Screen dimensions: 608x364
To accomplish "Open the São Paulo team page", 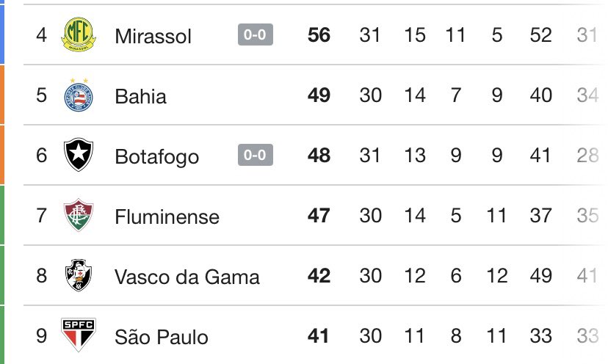I will [x=161, y=337].
